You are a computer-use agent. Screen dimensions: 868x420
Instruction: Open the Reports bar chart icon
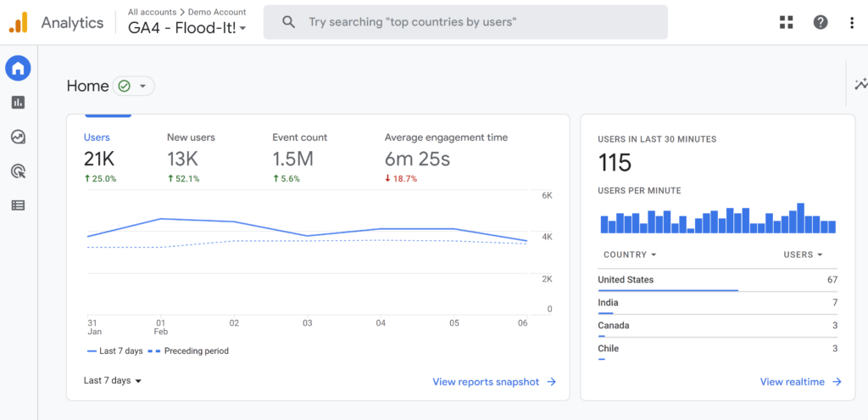(19, 103)
